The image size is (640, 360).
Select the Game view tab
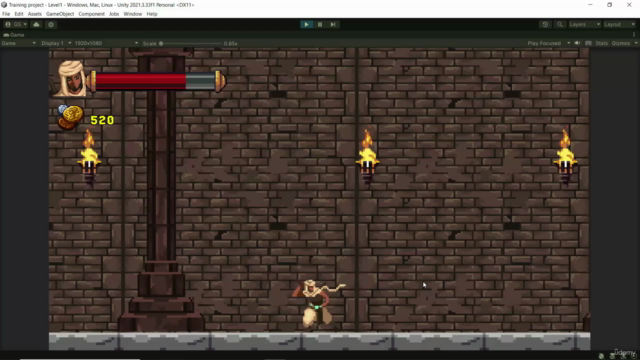click(x=14, y=35)
